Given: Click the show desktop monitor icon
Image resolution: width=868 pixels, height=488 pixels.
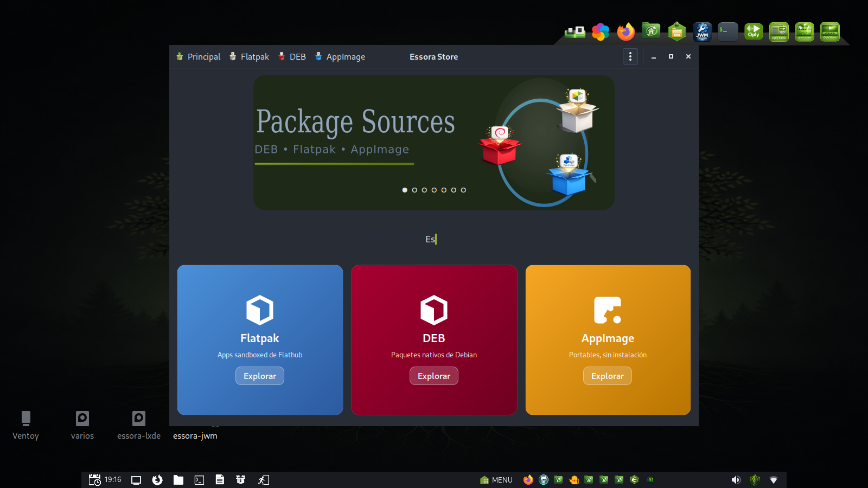Looking at the screenshot, I should click(x=136, y=480).
